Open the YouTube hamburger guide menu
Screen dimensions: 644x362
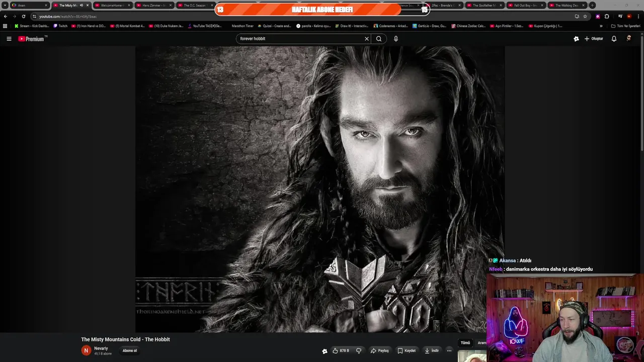[9, 39]
